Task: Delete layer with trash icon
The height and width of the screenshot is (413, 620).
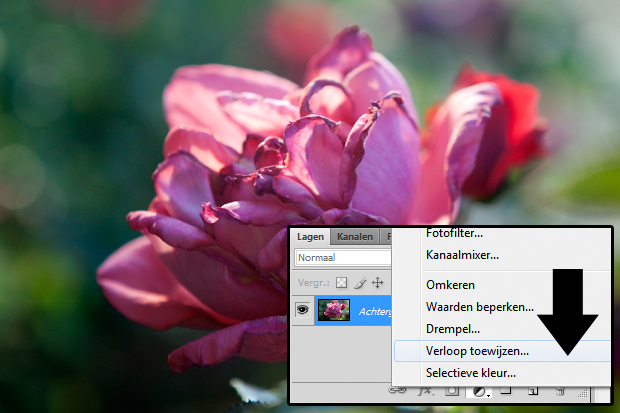Action: tap(560, 391)
